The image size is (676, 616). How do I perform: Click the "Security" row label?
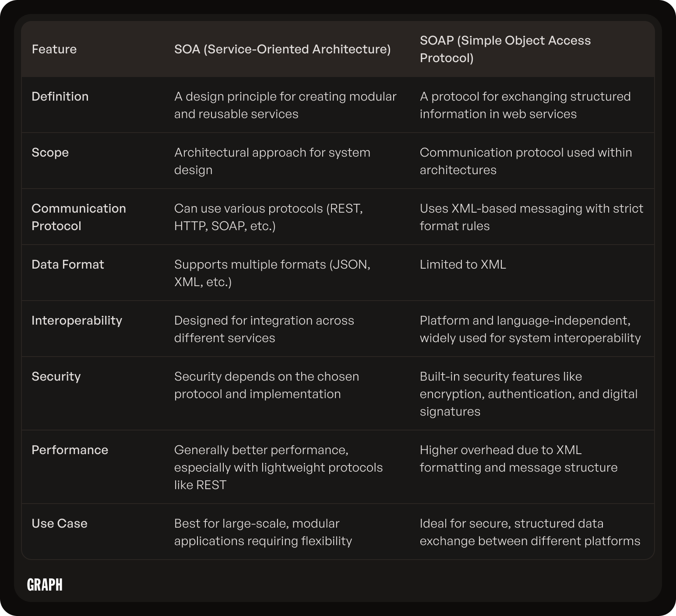56,377
